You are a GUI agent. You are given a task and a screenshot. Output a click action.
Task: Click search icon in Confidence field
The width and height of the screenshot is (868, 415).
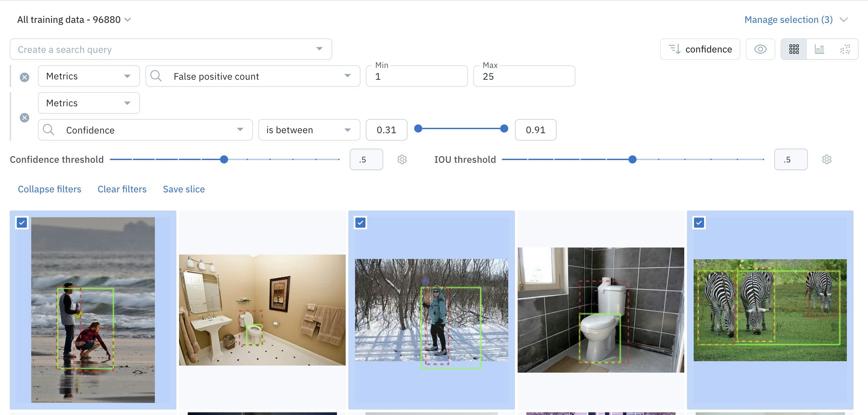[x=48, y=129]
